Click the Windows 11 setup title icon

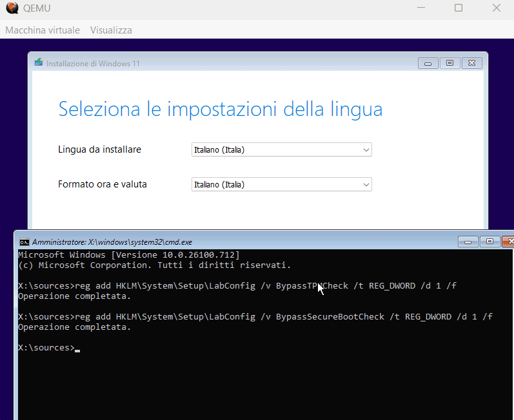pos(38,62)
